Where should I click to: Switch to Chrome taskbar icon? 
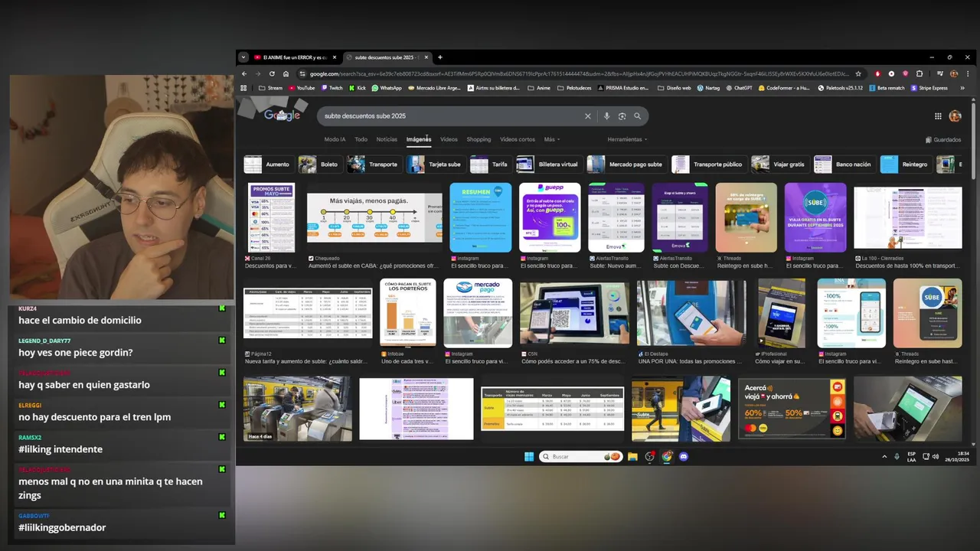pyautogui.click(x=667, y=456)
